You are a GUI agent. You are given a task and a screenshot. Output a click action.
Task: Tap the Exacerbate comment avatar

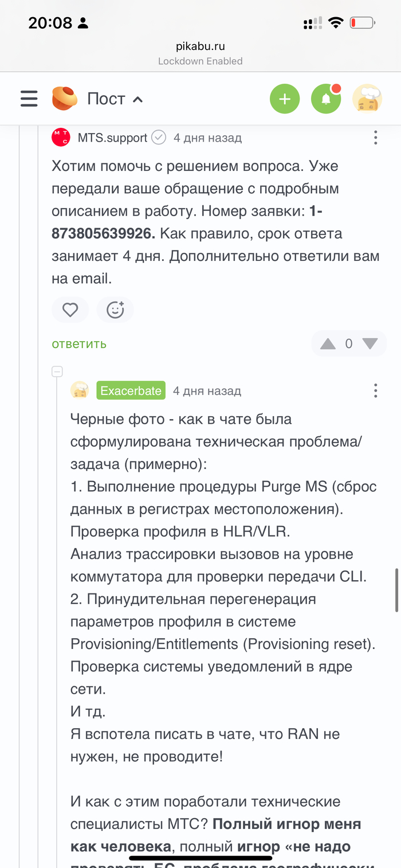click(80, 390)
